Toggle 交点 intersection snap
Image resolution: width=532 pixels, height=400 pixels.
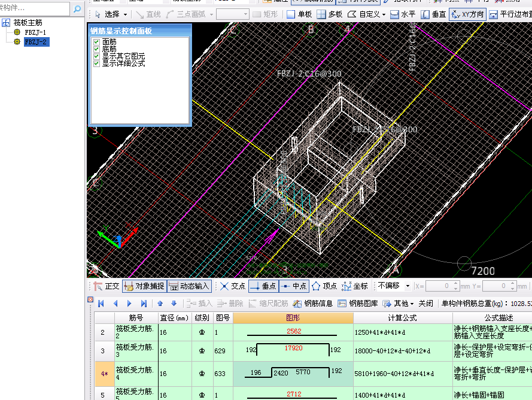point(233,286)
